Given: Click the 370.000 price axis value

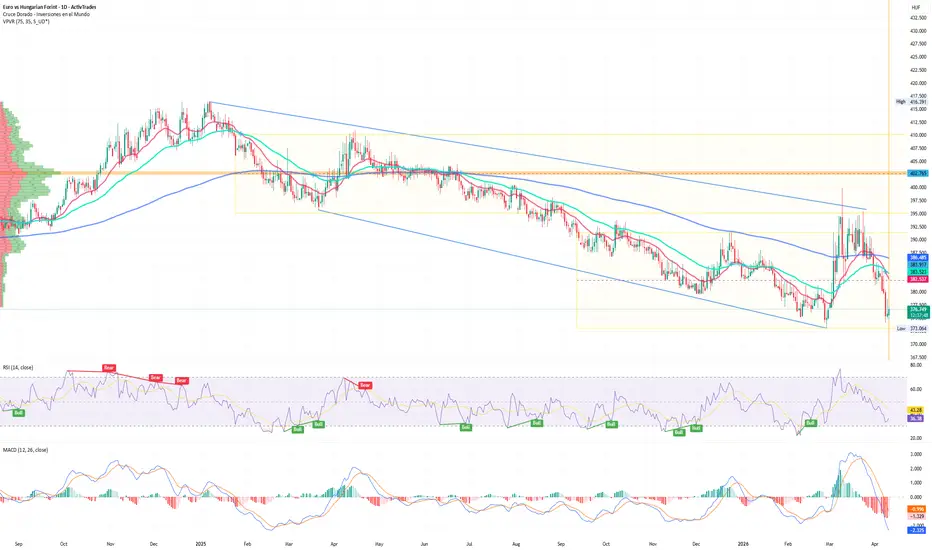Looking at the screenshot, I should 918,344.
